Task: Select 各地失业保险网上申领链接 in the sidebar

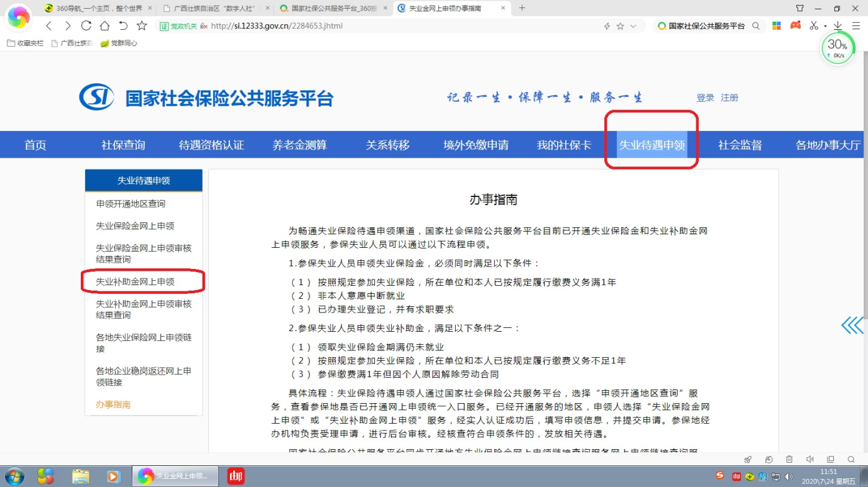Action: (144, 343)
